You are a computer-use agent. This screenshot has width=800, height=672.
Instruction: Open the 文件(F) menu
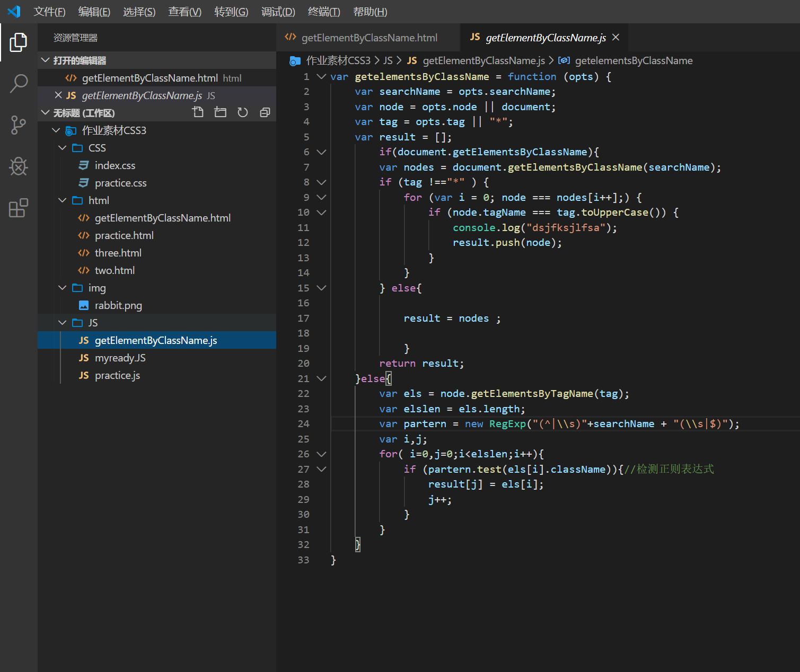tap(49, 12)
